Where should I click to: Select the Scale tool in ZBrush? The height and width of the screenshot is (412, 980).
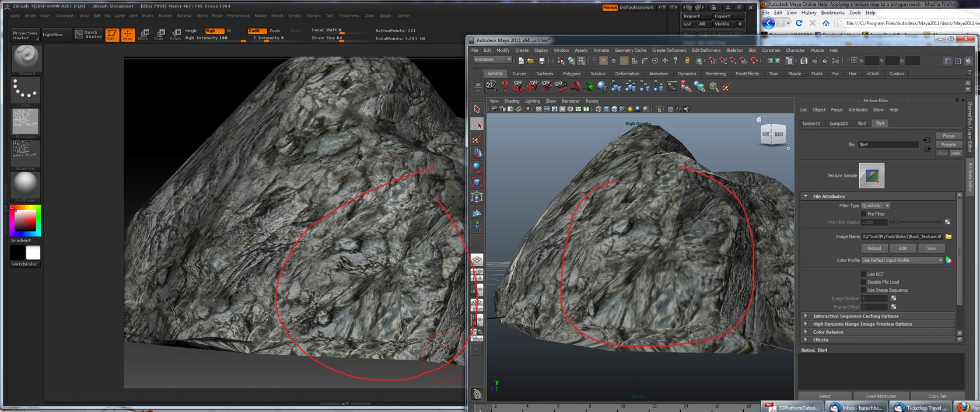click(159, 34)
